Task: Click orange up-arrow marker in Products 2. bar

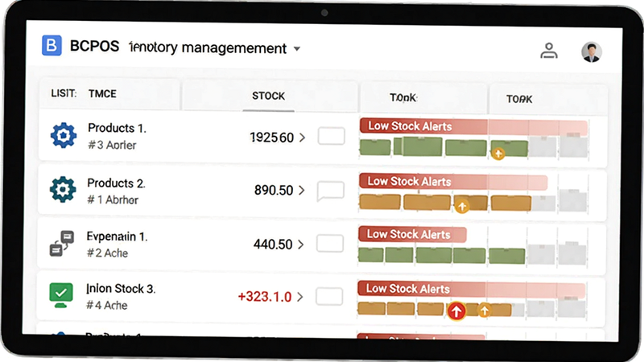Action: click(462, 206)
